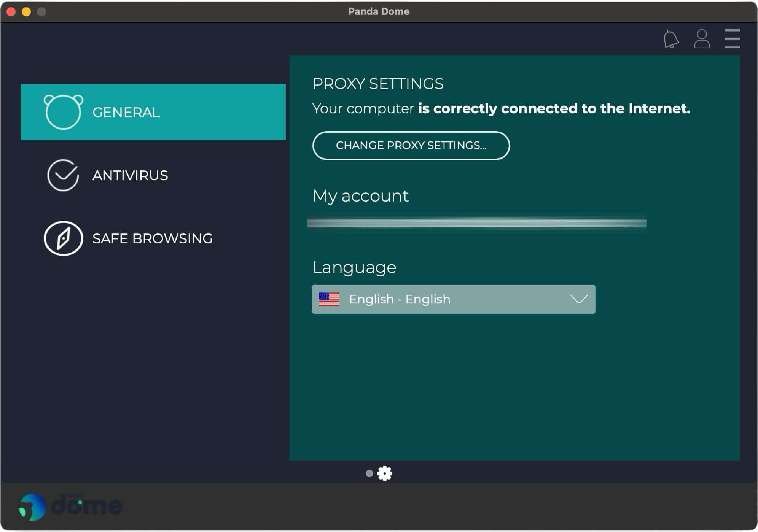Viewport: 758px width, 532px height.
Task: Click Change Proxy Settings button
Action: [411, 145]
